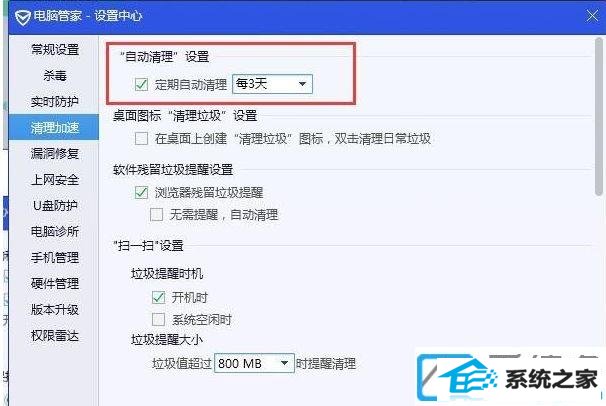Select U盘防护 in sidebar
Image resolution: width=606 pixels, height=406 pixels.
point(54,205)
